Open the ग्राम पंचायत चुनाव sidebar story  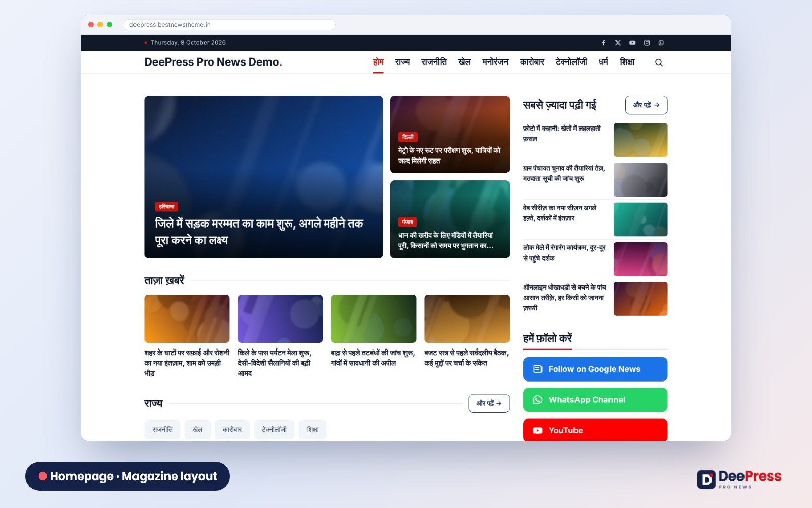tap(564, 173)
